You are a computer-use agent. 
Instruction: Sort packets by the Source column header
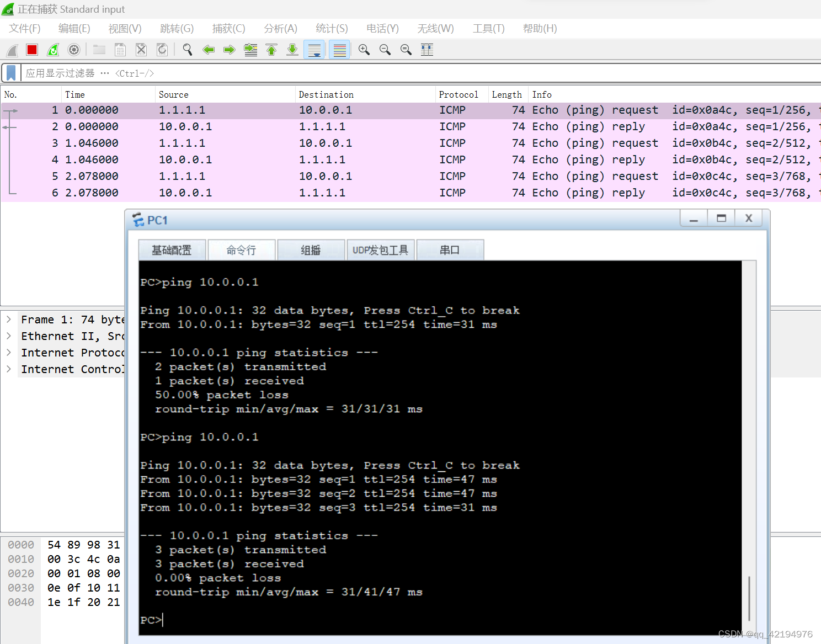pyautogui.click(x=225, y=94)
